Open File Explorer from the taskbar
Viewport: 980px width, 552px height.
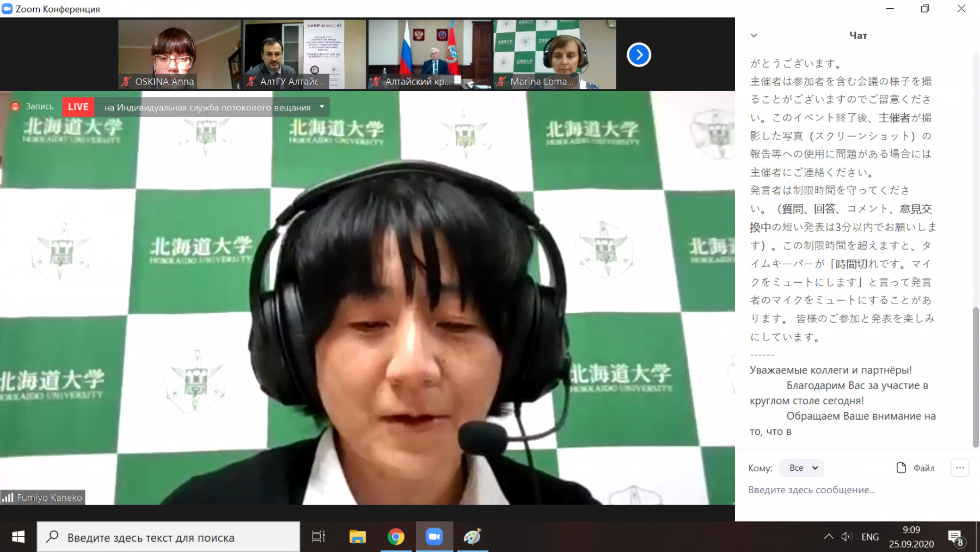point(357,537)
